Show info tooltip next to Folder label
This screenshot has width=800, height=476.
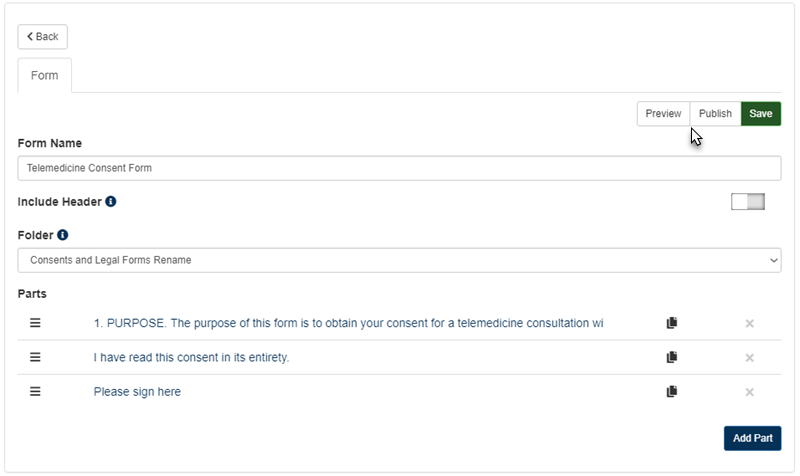click(x=63, y=235)
